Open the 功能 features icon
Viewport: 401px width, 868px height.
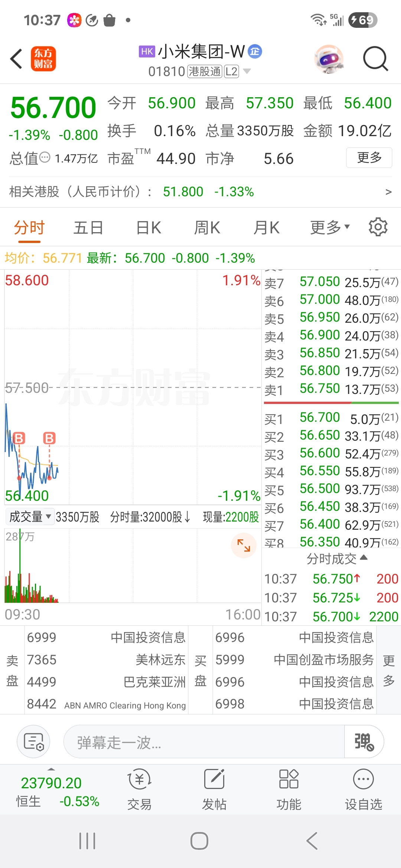point(288,789)
